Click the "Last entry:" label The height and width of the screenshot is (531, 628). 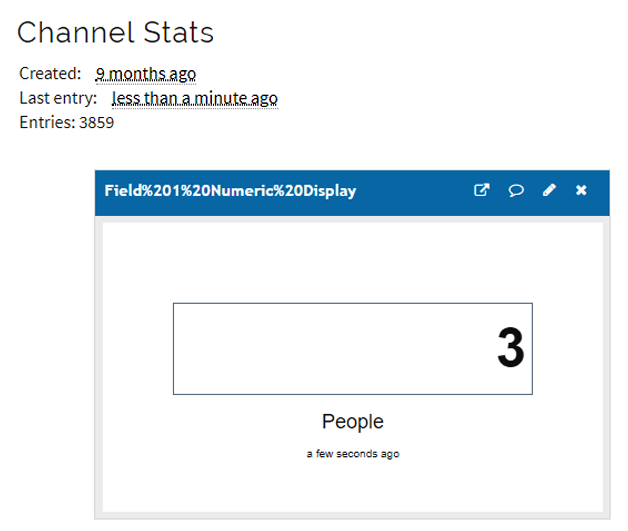[58, 98]
